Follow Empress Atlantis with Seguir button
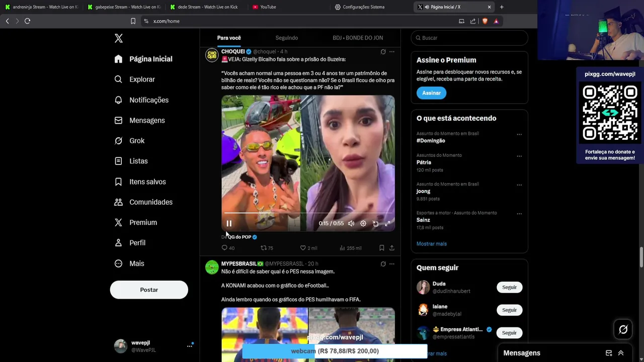This screenshot has width=644, height=362. click(509, 333)
